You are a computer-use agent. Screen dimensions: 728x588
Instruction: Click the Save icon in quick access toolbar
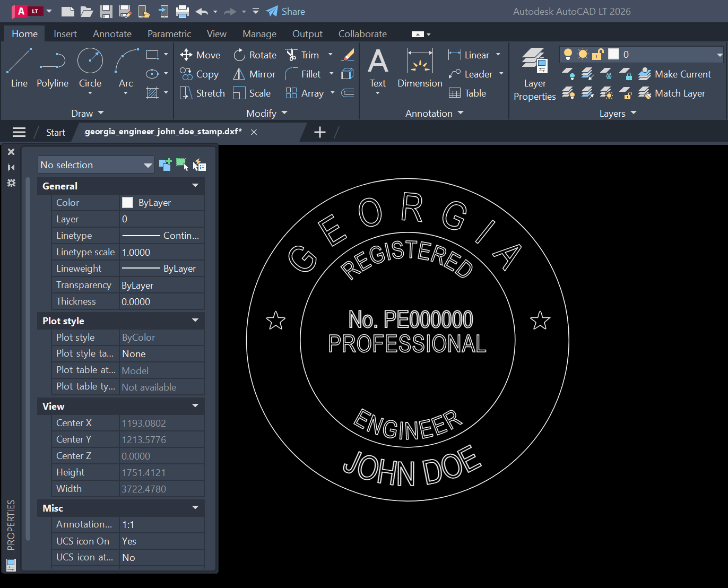click(106, 12)
